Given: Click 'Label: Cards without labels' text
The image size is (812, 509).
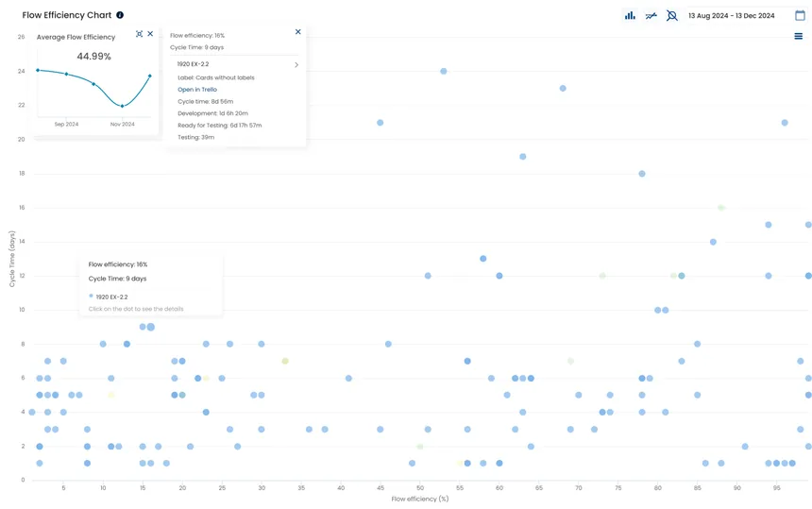Looking at the screenshot, I should 216,77.
